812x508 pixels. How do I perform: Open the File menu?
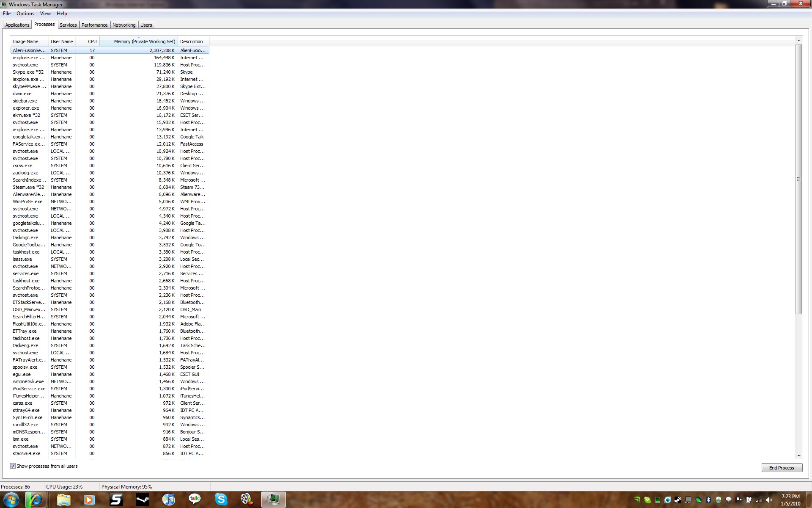point(7,14)
